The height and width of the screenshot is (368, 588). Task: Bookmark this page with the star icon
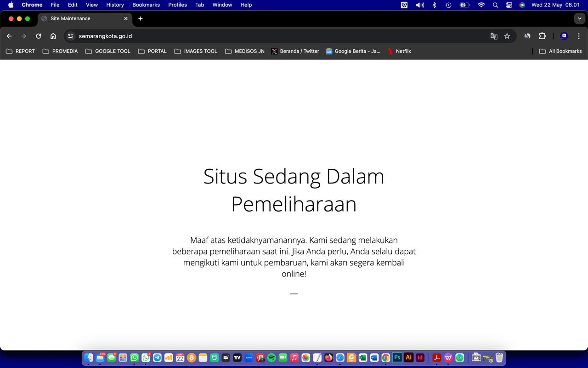[507, 36]
